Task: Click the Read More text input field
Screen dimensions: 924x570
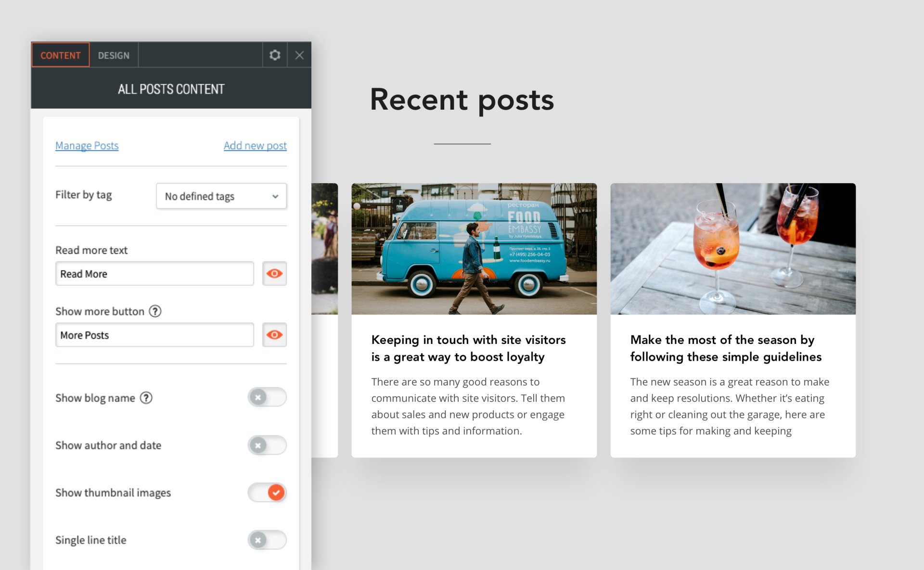Action: click(154, 274)
